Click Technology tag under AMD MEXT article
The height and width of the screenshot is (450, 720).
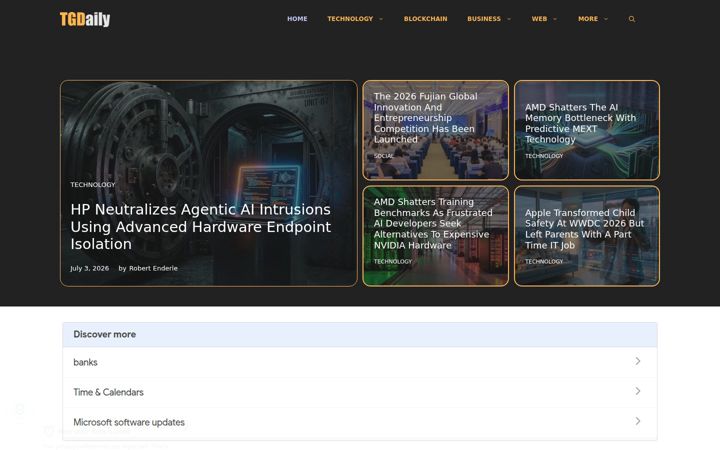click(544, 156)
